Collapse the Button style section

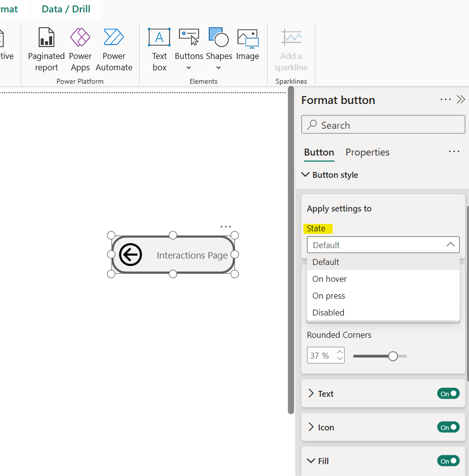click(x=305, y=174)
